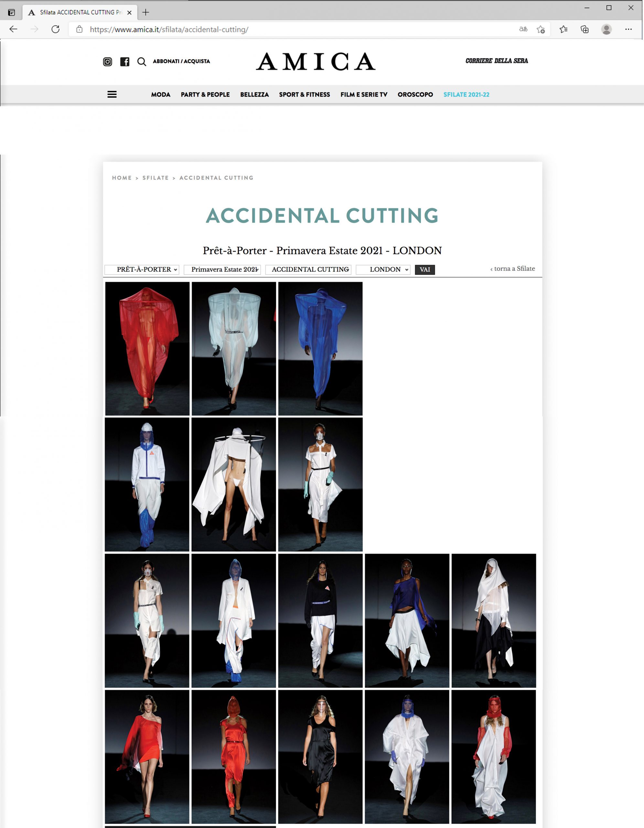Screen dimensions: 644x828
Task: Open the black dress with face shield photo
Action: (x=320, y=757)
